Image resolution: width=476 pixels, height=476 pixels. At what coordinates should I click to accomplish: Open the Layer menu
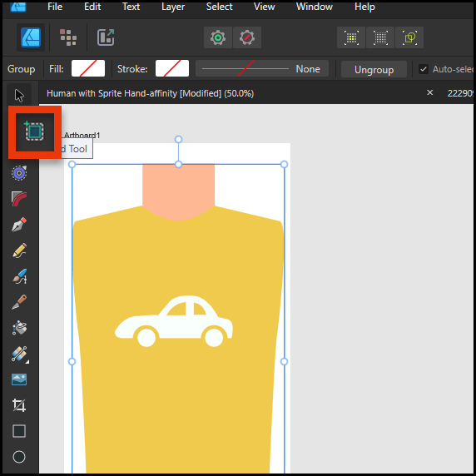(x=173, y=7)
